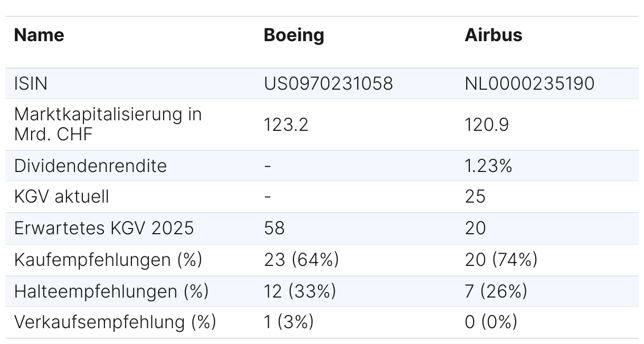
Task: Click the Dividendenrendite row label
Action: (90, 166)
